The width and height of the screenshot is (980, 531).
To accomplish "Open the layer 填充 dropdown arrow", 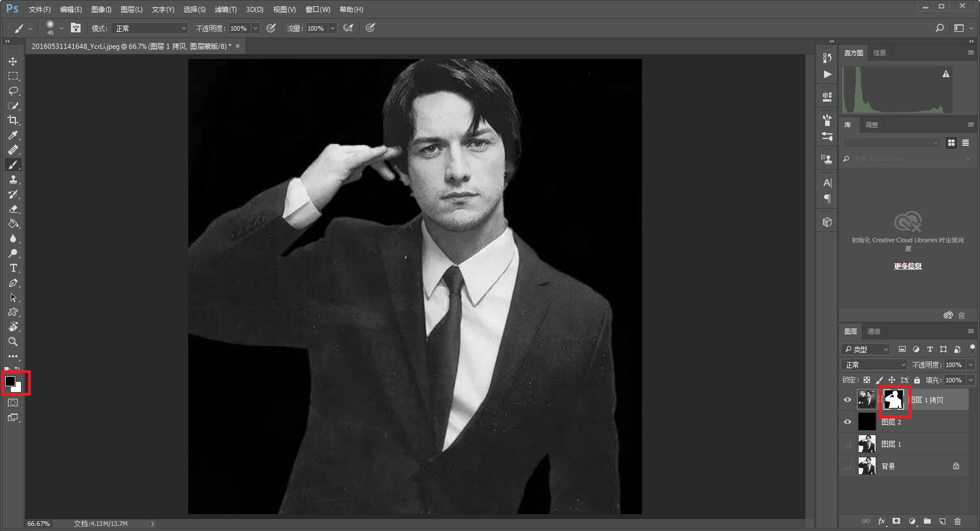I will pos(970,380).
